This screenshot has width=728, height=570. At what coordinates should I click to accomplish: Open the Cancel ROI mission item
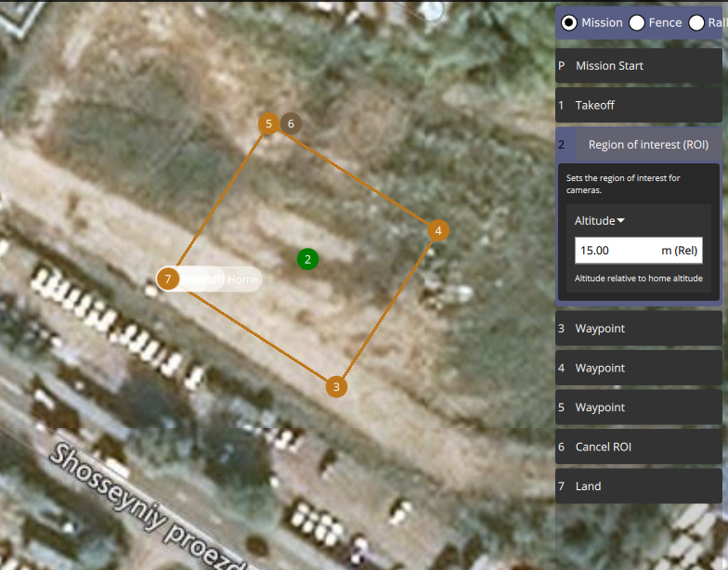point(639,447)
